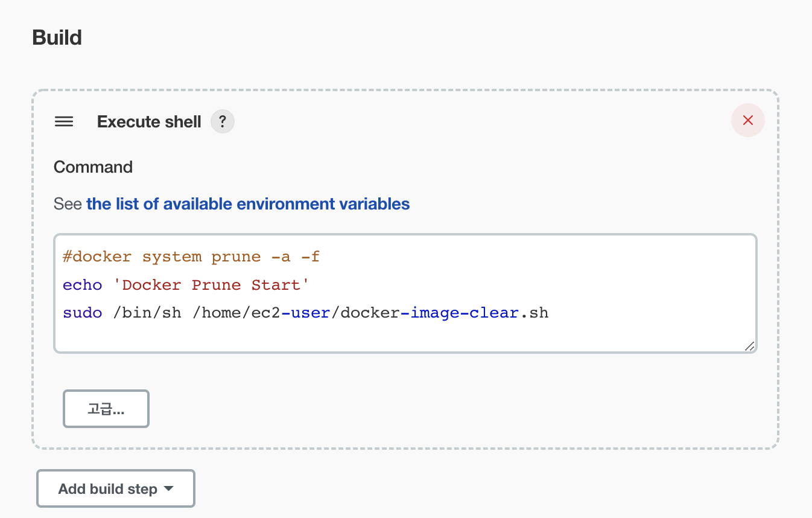Viewport: 812px width, 518px height.
Task: Click the drag handle beside Execute shell
Action: [x=64, y=122]
